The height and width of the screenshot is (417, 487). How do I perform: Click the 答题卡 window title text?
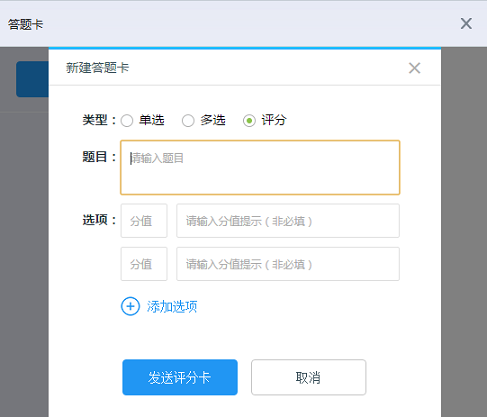point(26,24)
